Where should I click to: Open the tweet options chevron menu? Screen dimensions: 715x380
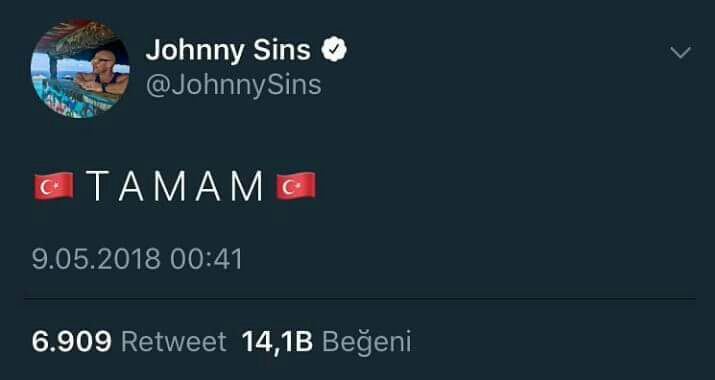coord(681,53)
